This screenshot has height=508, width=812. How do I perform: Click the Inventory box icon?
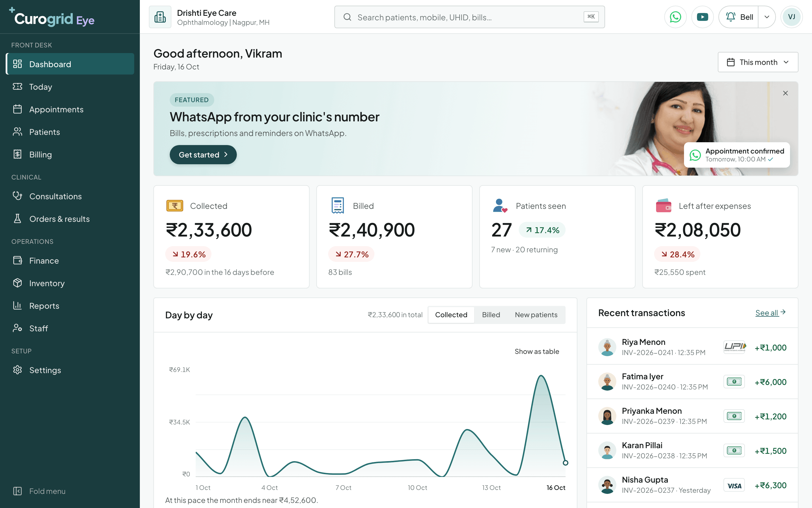(17, 283)
